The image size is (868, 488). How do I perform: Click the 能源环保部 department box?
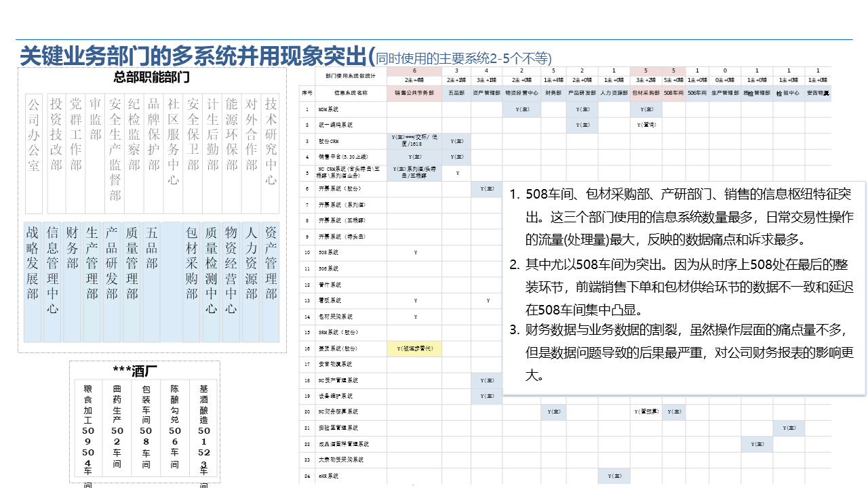tap(232, 153)
